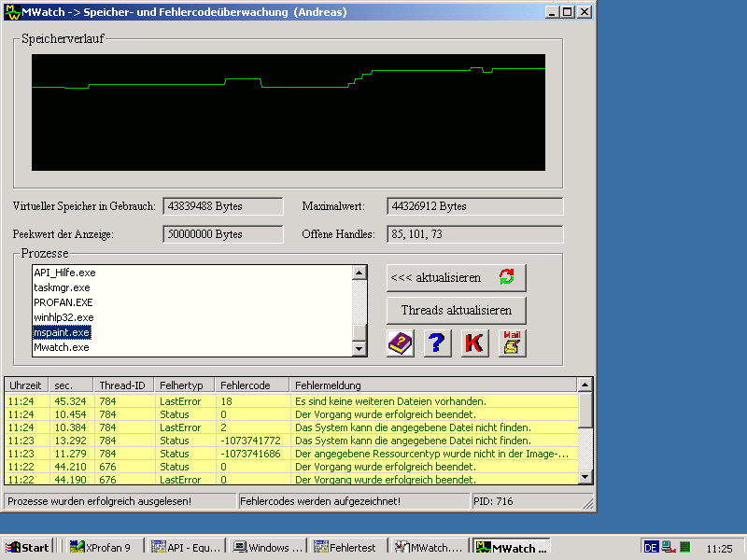Select row with Fehlercode -1073741686
Viewport: 747px width, 560px height.
point(291,454)
